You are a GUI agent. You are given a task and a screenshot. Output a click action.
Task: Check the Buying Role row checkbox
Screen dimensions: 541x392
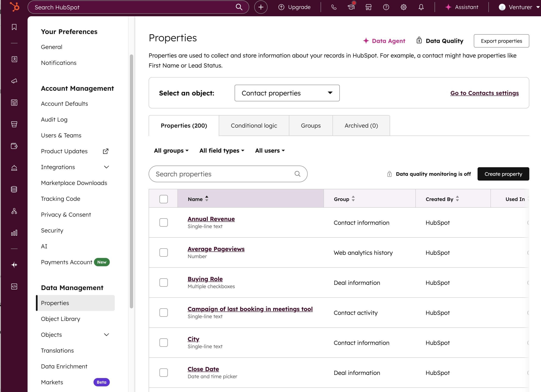163,283
